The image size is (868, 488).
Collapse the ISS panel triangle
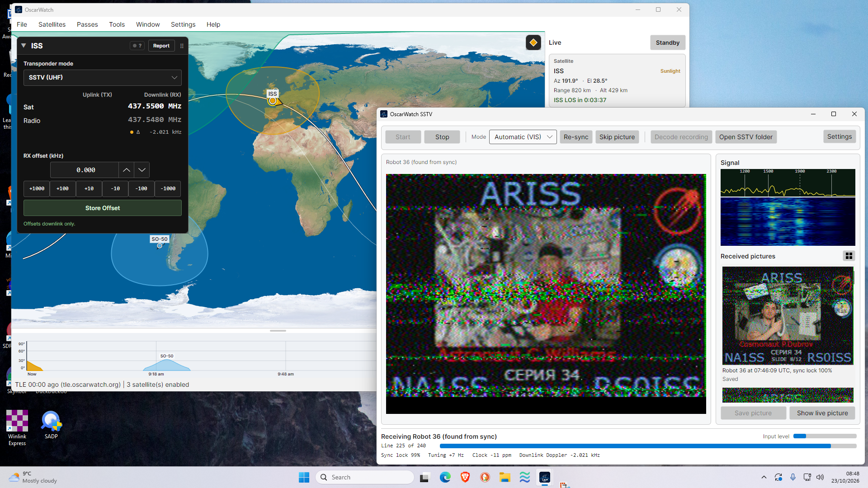pyautogui.click(x=24, y=46)
